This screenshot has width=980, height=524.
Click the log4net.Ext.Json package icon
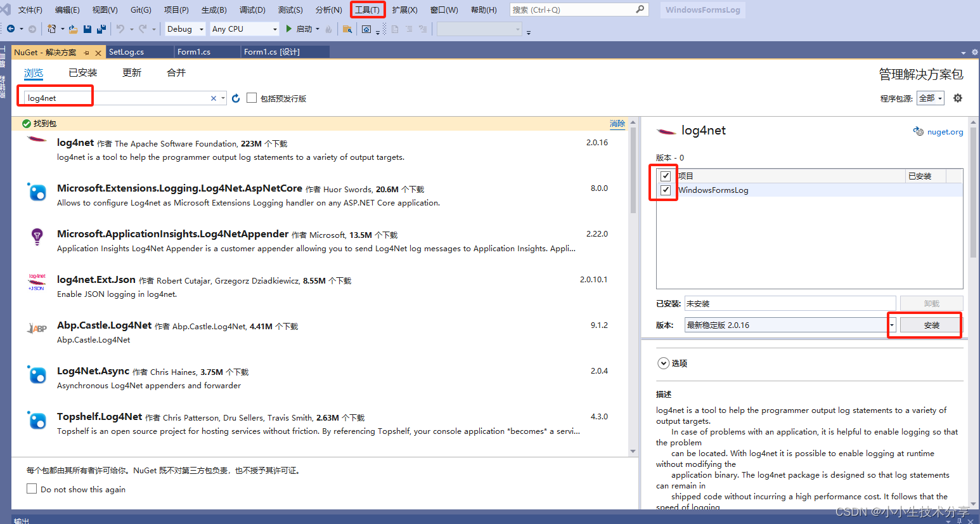click(x=37, y=282)
